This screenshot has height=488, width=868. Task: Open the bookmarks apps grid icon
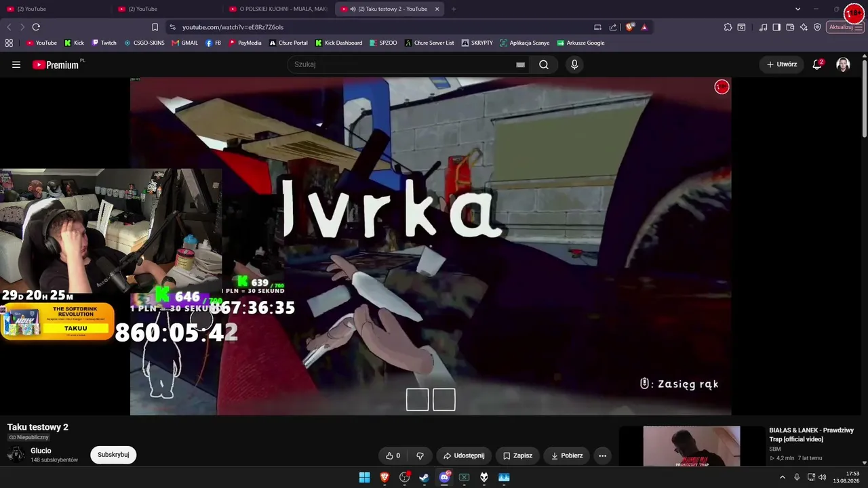9,43
